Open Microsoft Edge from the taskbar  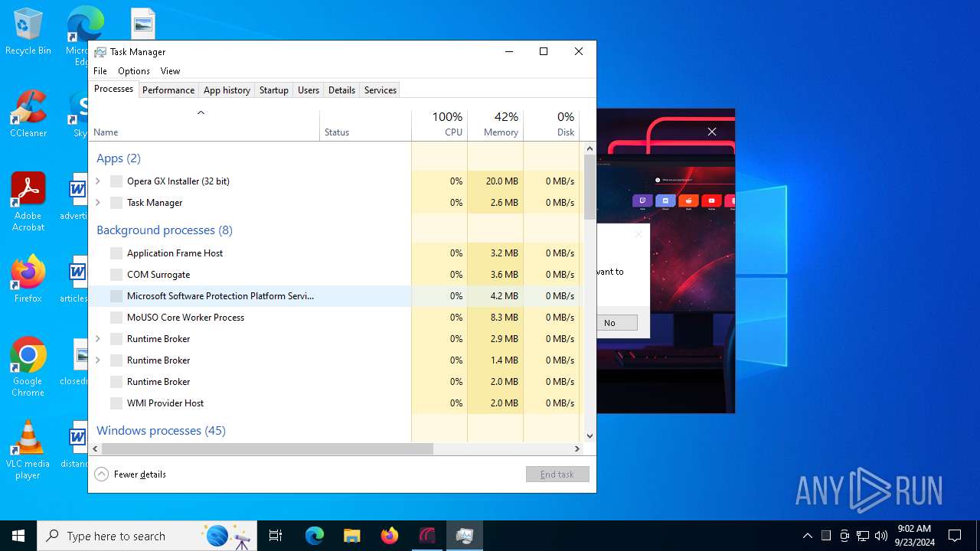(315, 536)
